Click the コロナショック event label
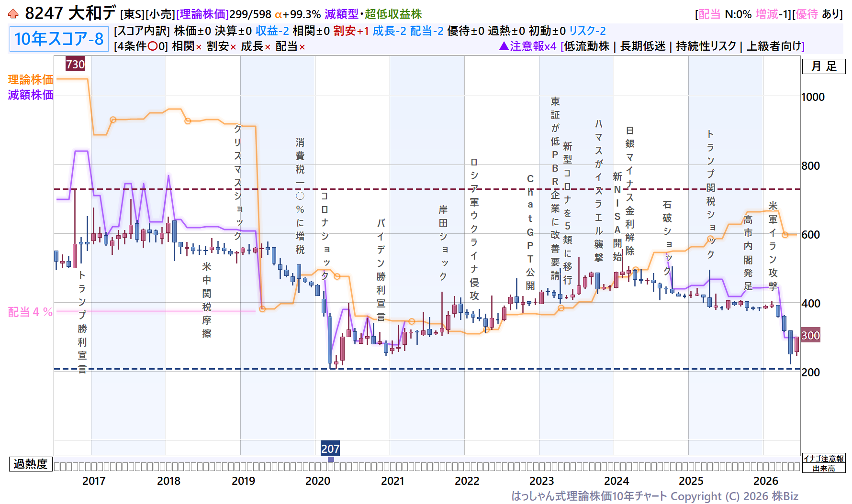 coord(325,236)
